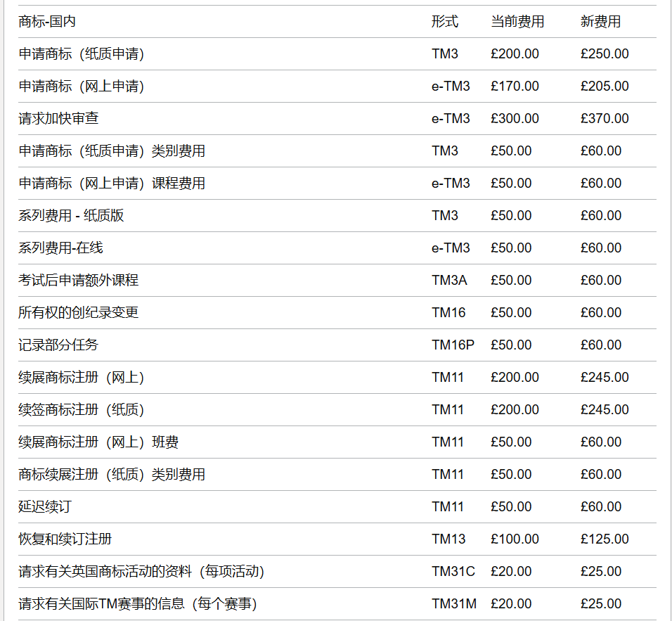
Task: Click the TM13 form code
Action: tap(448, 539)
